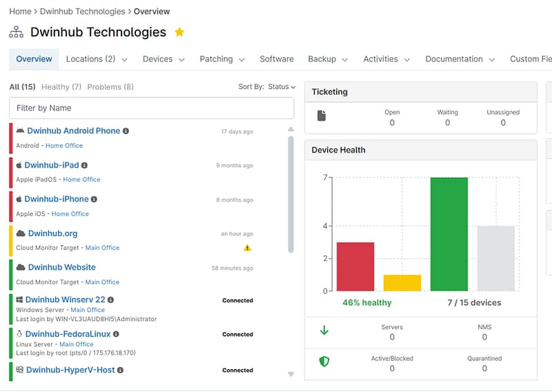Open the Dwinhub-FedoraLinux device link
Image resolution: width=552 pixels, height=392 pixels.
click(67, 334)
